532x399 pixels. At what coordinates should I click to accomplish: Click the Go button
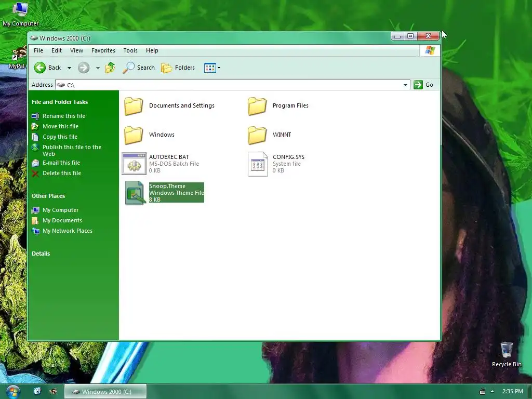coord(424,85)
